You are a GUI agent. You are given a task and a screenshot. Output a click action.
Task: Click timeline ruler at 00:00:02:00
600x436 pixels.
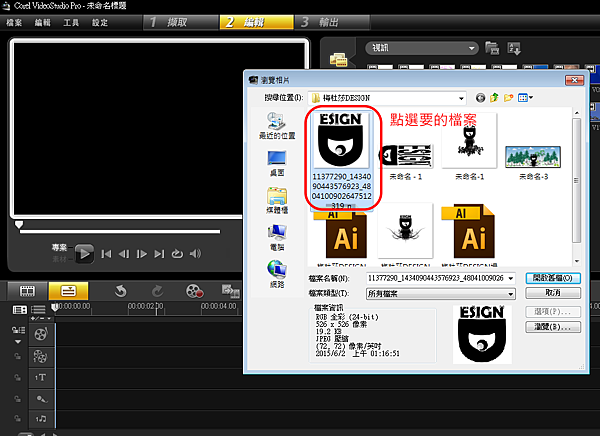click(x=145, y=307)
